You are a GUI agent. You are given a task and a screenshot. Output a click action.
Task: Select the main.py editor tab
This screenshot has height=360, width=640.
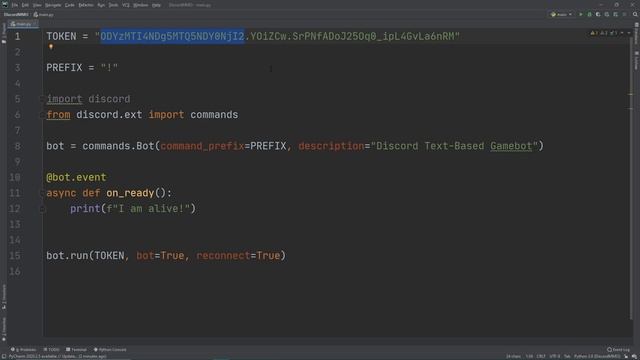[x=23, y=24]
